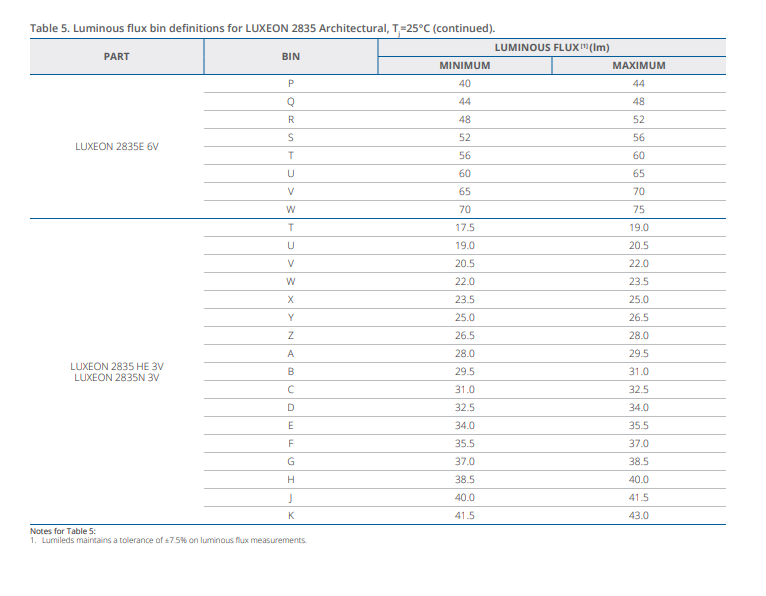This screenshot has height=596, width=766.
Task: Click bin letter "A"
Action: pyautogui.click(x=291, y=354)
